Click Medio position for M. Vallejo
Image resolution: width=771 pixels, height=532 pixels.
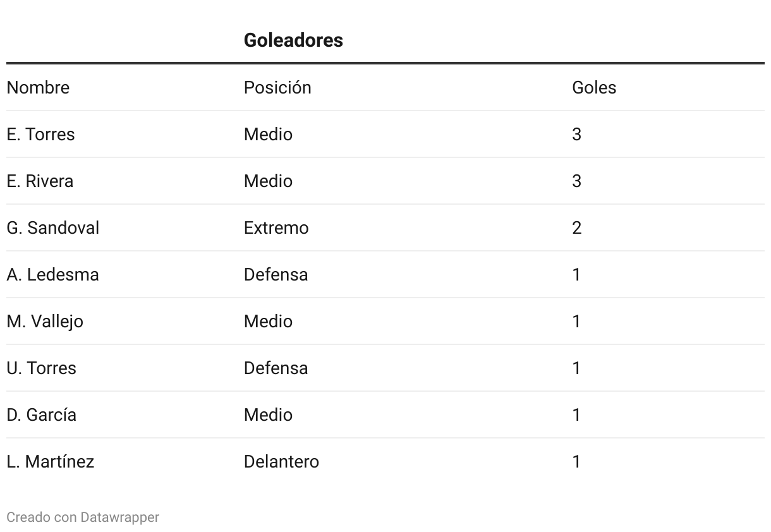pyautogui.click(x=268, y=321)
